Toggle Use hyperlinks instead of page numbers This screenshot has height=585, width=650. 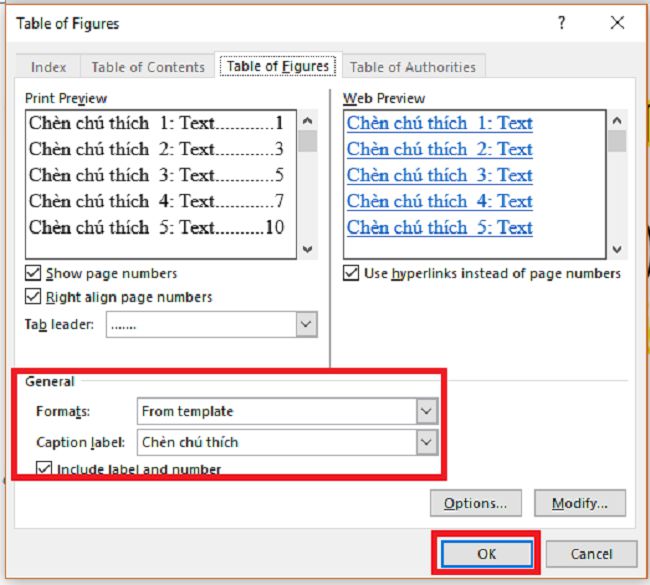pos(351,273)
